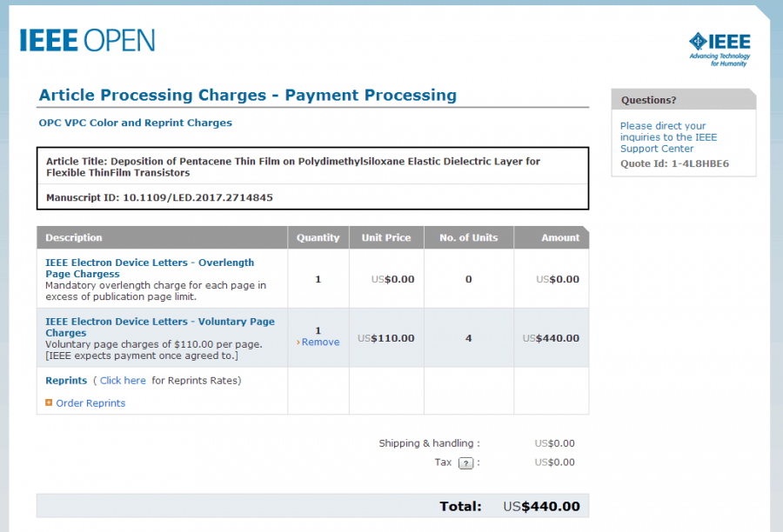Select the mandatory overlength charge description text
Screen dimensions: 783x532
[x=156, y=291]
